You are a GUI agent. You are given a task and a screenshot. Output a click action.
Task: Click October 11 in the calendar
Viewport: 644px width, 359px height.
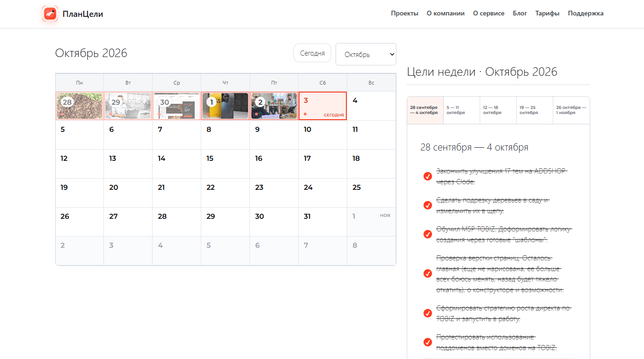click(x=372, y=135)
